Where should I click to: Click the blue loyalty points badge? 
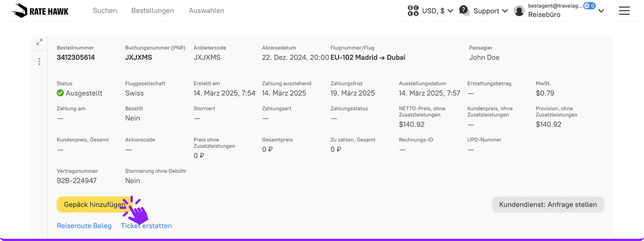pos(589,6)
